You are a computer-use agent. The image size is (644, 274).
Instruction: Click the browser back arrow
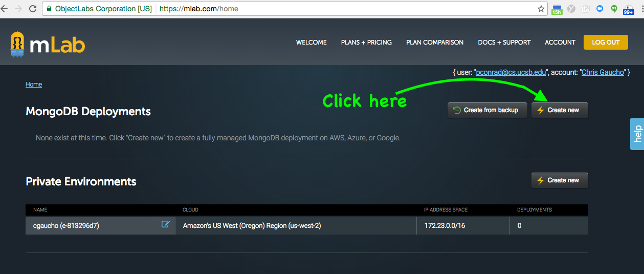5,9
